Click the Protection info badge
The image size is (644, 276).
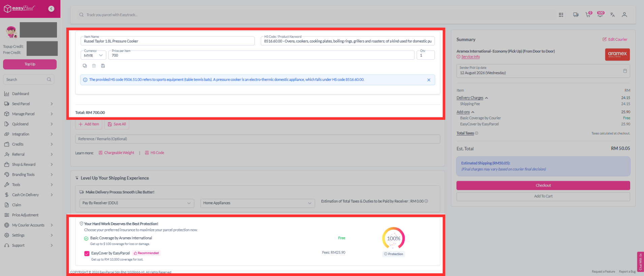394,254
